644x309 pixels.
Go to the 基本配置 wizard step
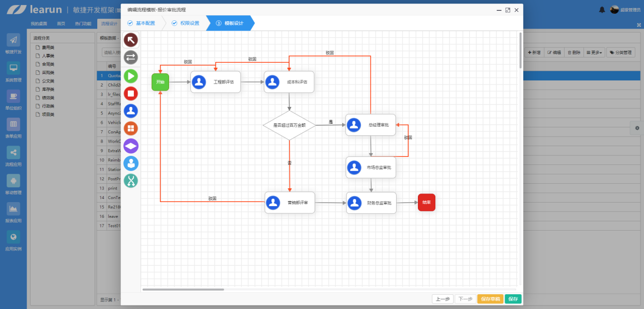pyautogui.click(x=142, y=23)
